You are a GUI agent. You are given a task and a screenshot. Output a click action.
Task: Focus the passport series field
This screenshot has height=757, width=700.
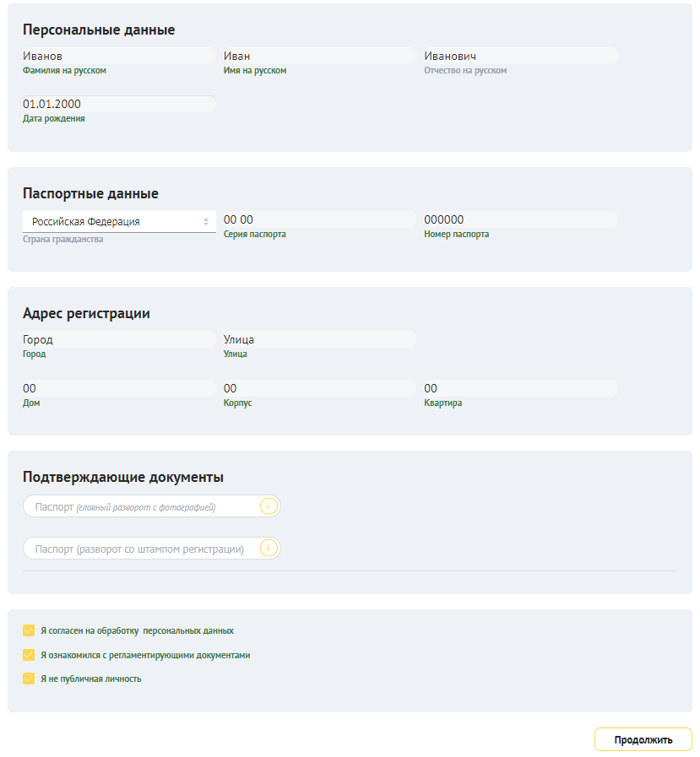coord(319,220)
